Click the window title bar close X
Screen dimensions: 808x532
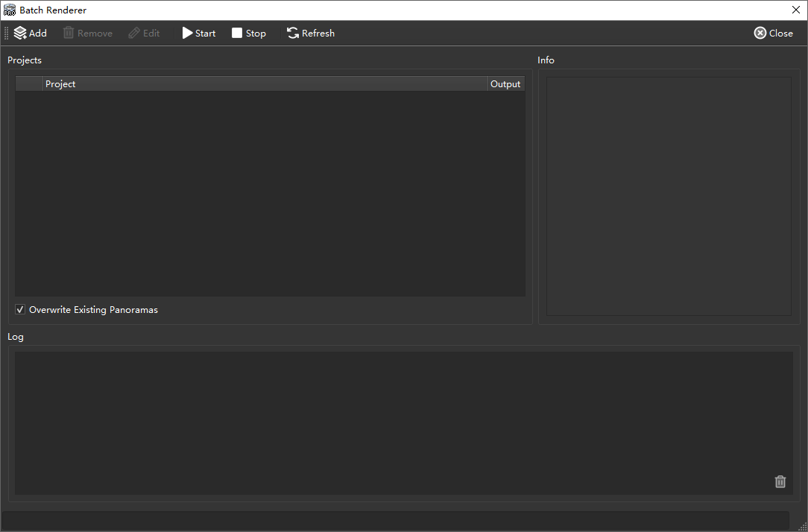795,10
